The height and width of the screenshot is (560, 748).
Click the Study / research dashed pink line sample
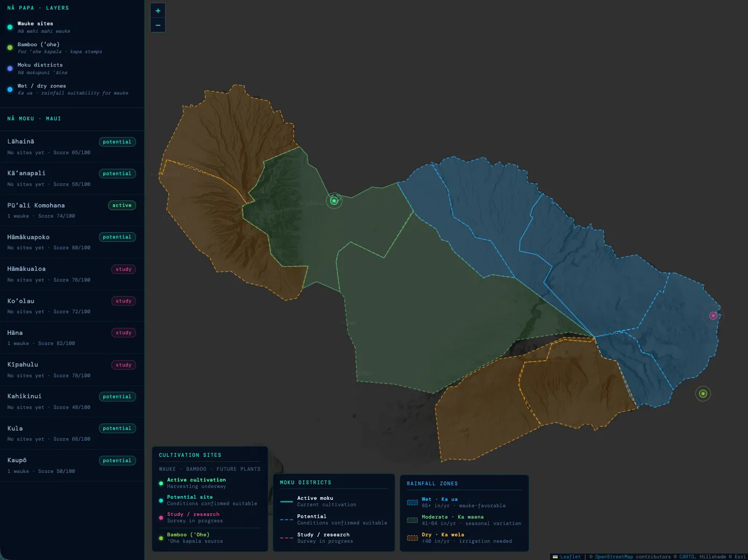287,538
